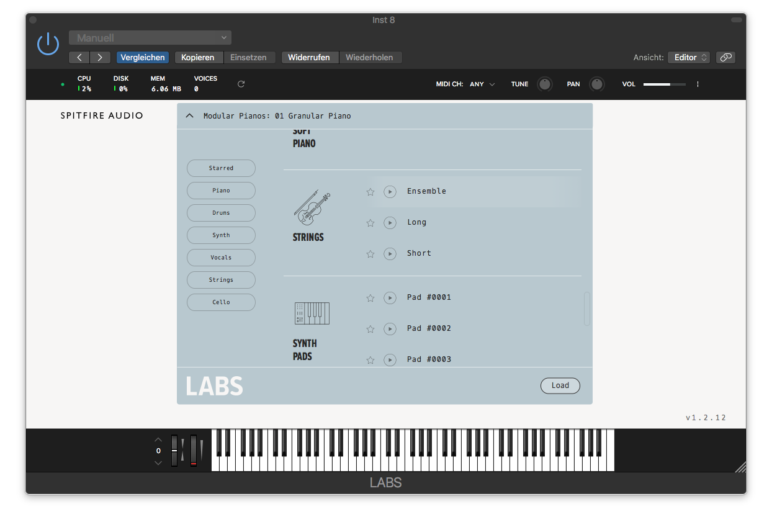Click the Strings violin icon
Image resolution: width=772 pixels, height=532 pixels.
(x=312, y=207)
